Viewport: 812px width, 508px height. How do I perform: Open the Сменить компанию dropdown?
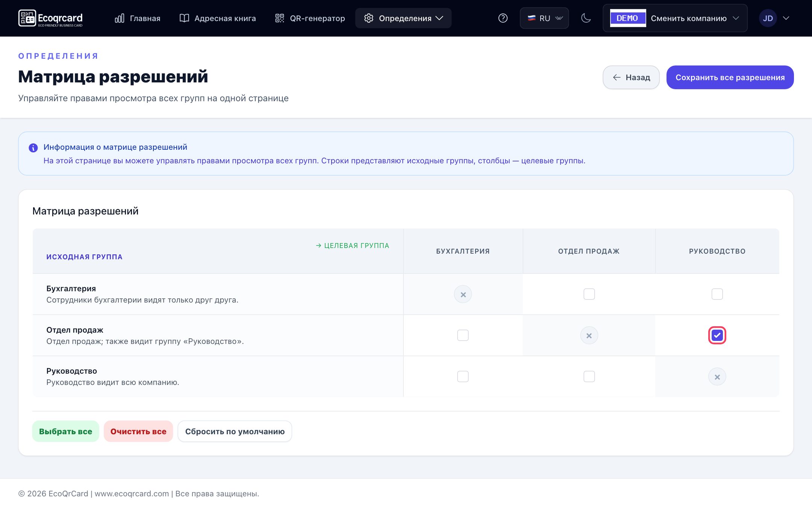[675, 18]
